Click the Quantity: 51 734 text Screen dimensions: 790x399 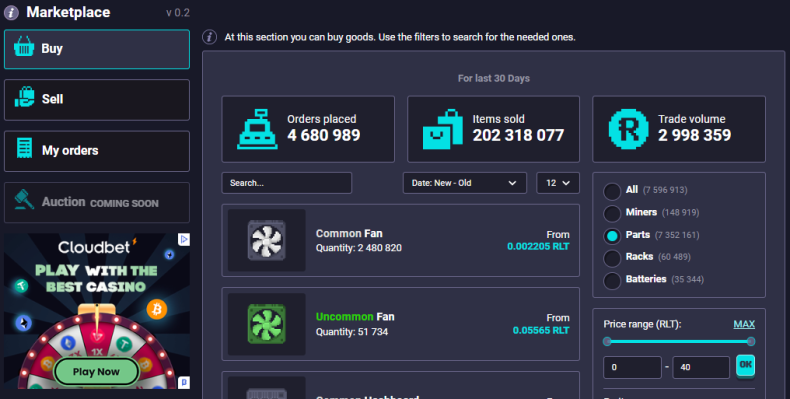click(352, 331)
